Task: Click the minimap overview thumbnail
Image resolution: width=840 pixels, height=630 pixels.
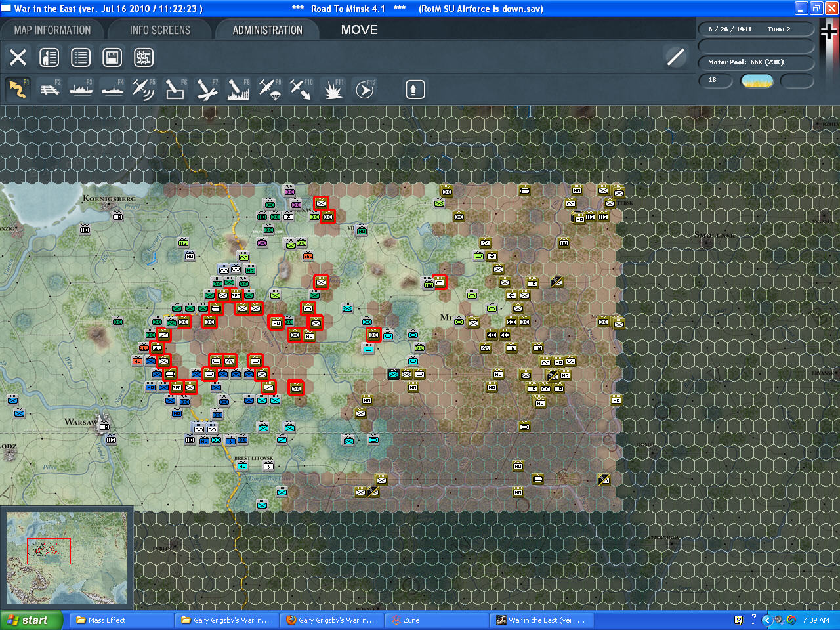Action: pos(67,558)
